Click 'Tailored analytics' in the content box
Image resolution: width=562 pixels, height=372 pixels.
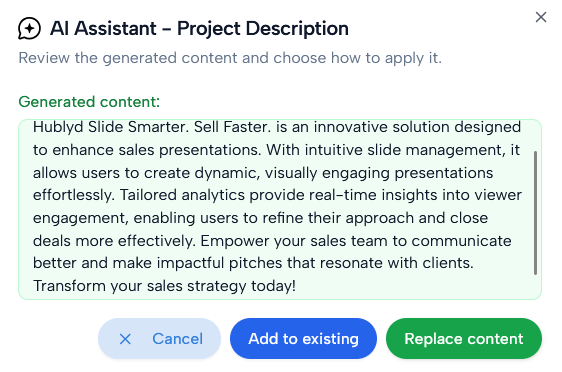click(182, 195)
